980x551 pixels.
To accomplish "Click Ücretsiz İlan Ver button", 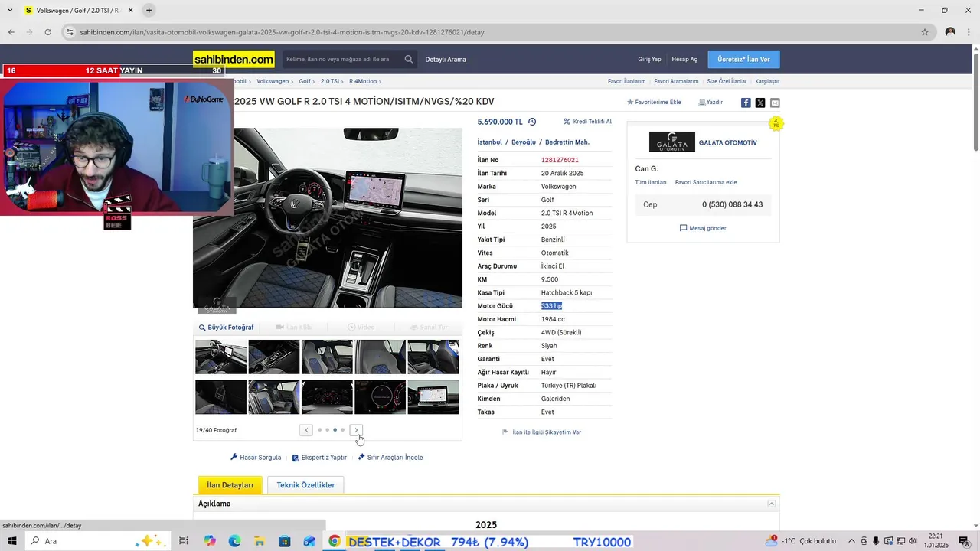I will 743,59.
